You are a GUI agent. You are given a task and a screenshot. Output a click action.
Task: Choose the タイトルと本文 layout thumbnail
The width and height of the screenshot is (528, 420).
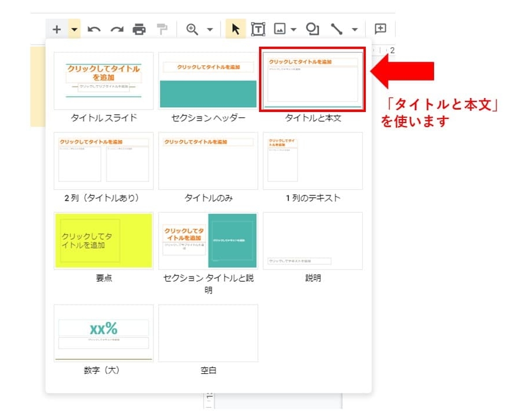tap(313, 80)
